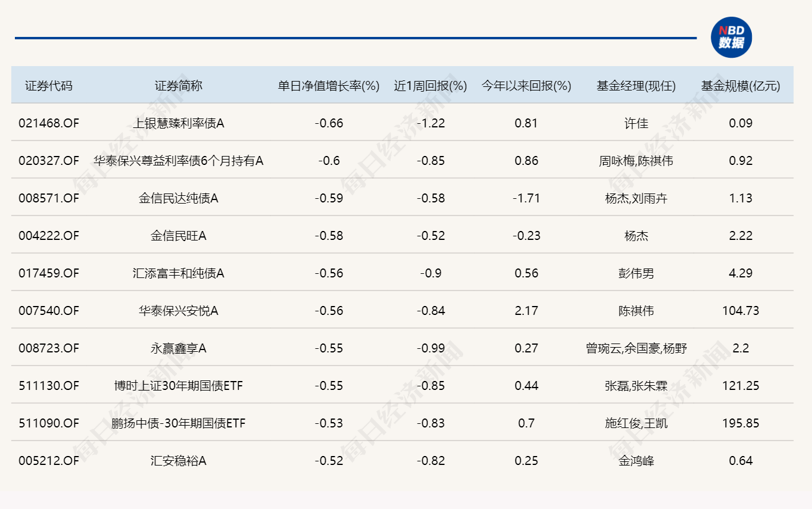Select fund code 004222.OF
Viewport: 812px width, 509px height.
tap(49, 236)
